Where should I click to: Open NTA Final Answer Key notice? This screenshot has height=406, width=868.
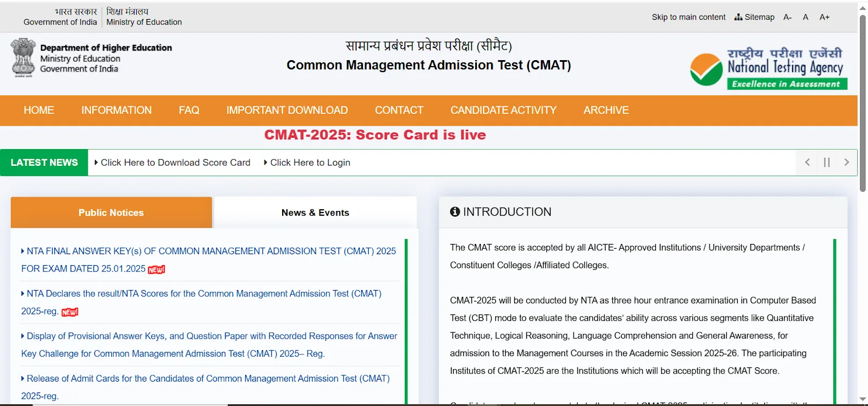tap(208, 260)
